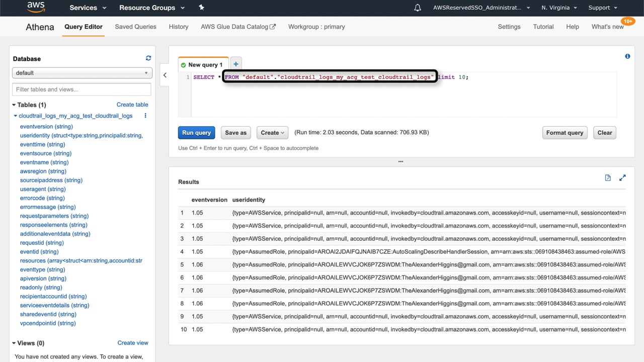Open the Create dropdown button
644x362 pixels.
click(272, 133)
